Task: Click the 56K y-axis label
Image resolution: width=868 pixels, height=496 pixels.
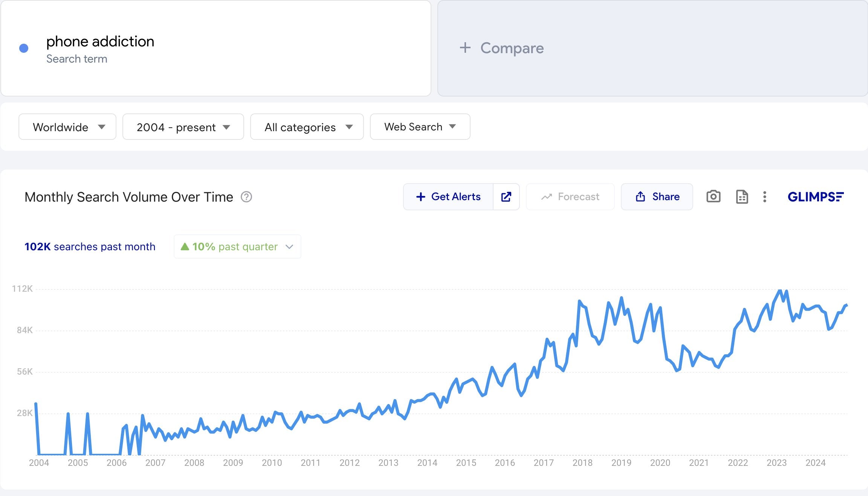Action: 24,372
